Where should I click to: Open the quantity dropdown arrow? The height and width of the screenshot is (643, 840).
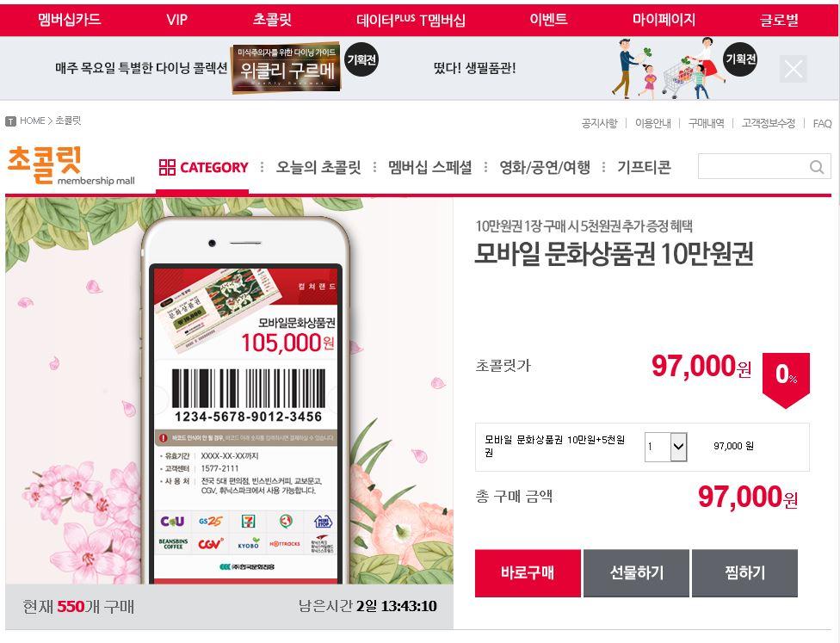(x=678, y=447)
